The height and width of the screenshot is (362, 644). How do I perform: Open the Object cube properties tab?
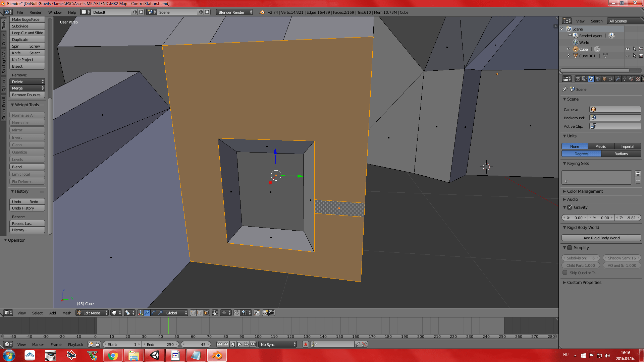point(604,79)
